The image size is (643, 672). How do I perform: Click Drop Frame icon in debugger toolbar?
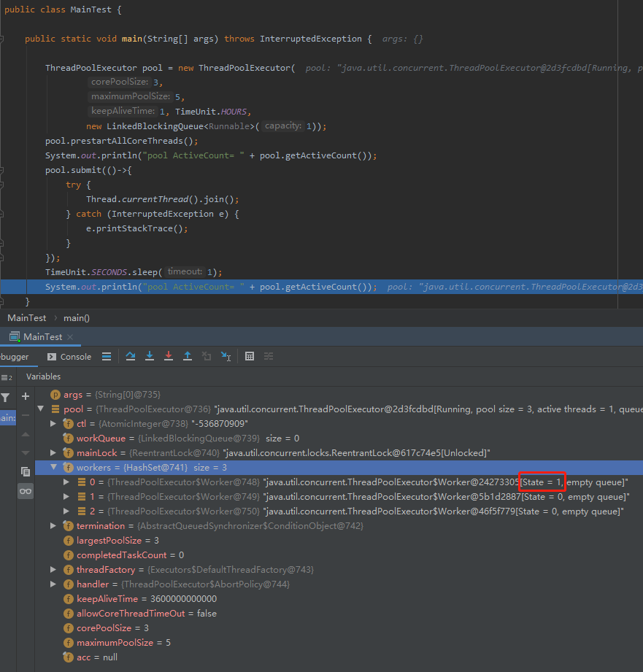pyautogui.click(x=207, y=356)
